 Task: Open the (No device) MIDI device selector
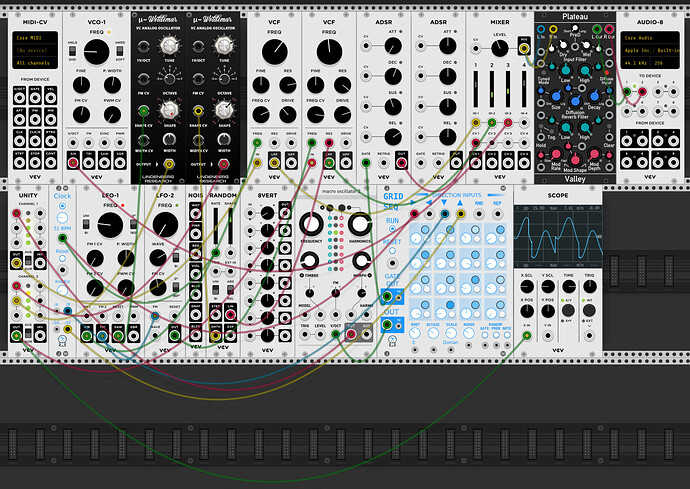pyautogui.click(x=35, y=51)
